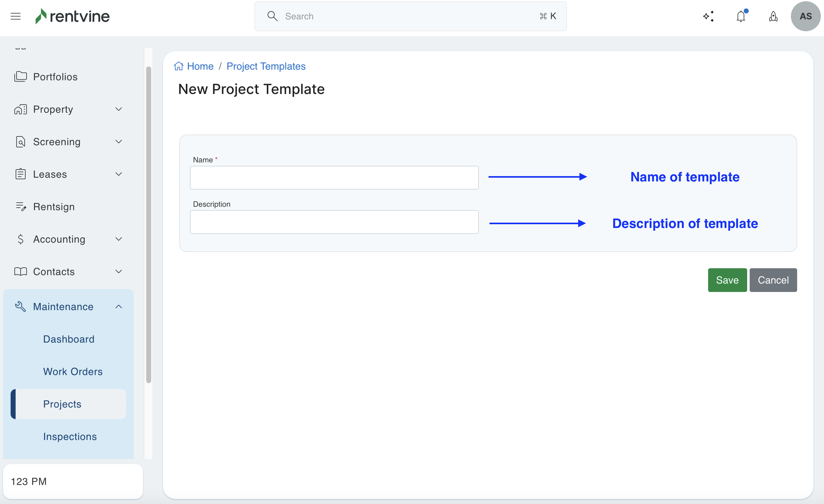Image resolution: width=824 pixels, height=504 pixels.
Task: Click the home icon in breadcrumb
Action: tap(179, 66)
